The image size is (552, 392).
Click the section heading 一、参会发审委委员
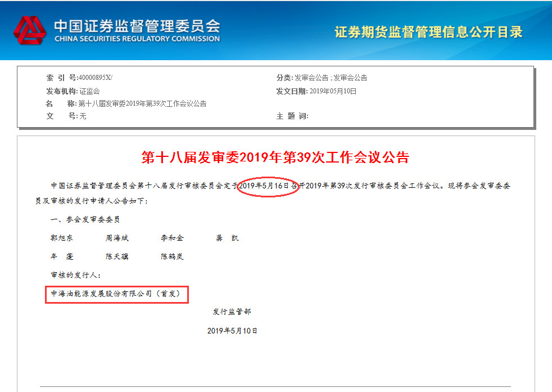pos(85,219)
